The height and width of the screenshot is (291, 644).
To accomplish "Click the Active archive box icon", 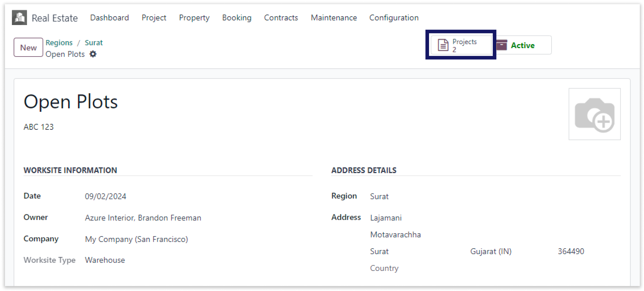I will click(501, 45).
